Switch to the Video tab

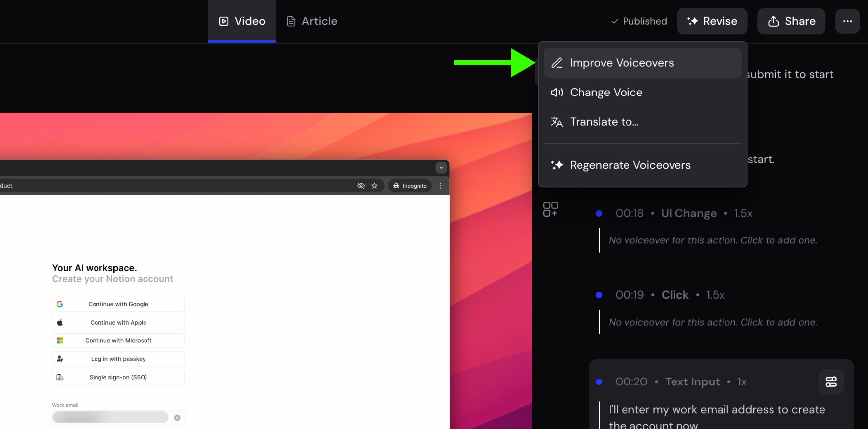tap(241, 21)
